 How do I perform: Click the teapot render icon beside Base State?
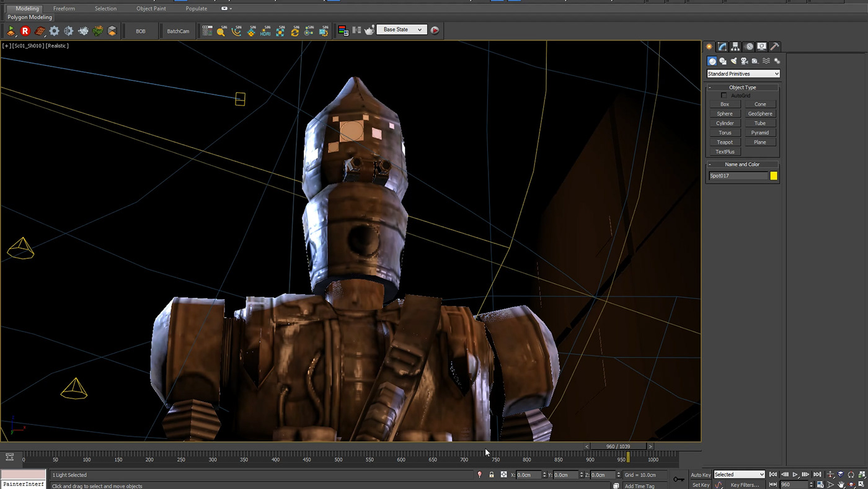tap(370, 30)
